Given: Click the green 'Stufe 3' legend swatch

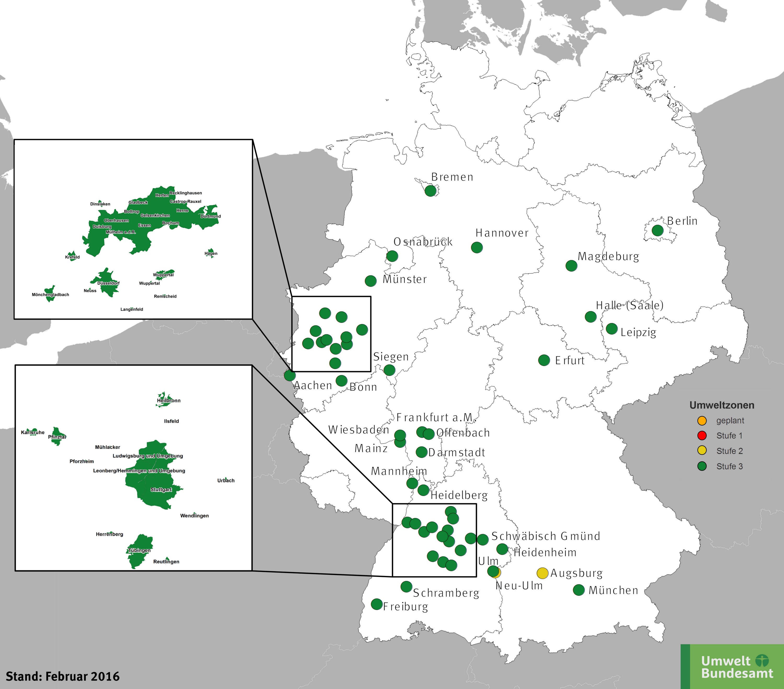Looking at the screenshot, I should [x=702, y=466].
